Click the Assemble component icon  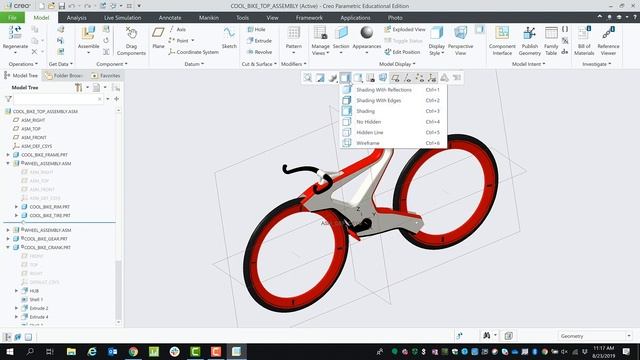click(88, 33)
